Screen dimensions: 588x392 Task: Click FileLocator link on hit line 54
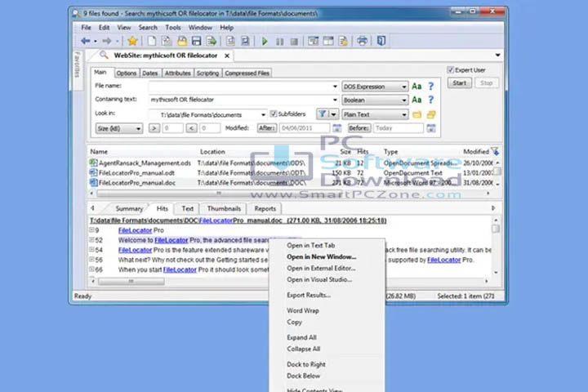pyautogui.click(x=135, y=250)
